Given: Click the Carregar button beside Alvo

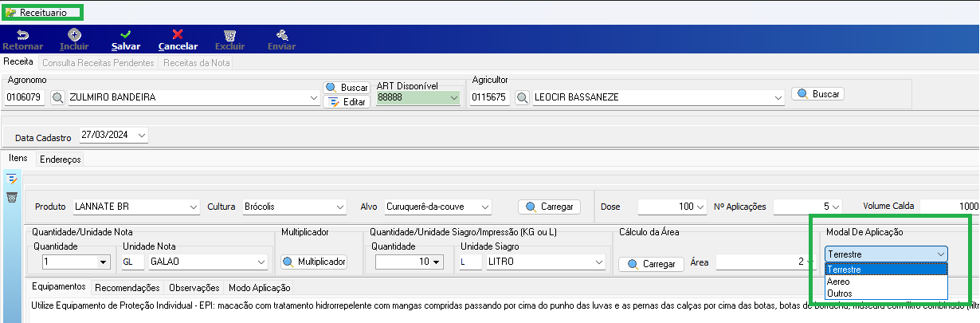Looking at the screenshot, I should pyautogui.click(x=550, y=207).
